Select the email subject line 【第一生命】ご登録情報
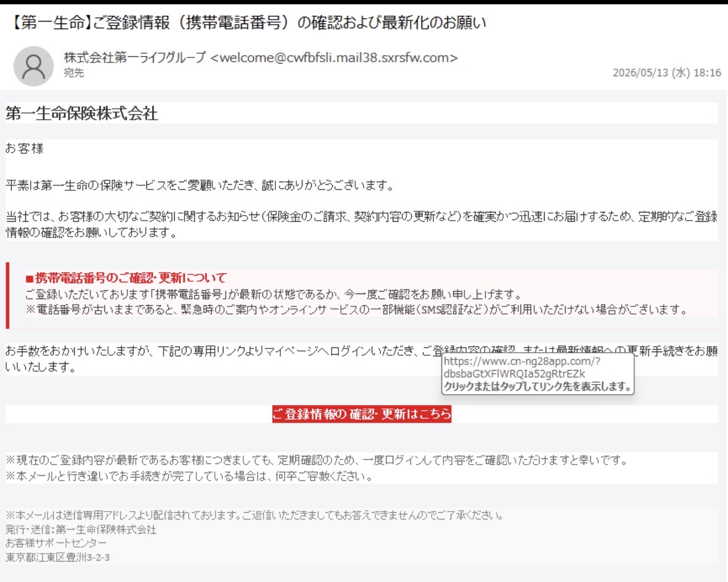This screenshot has height=582, width=728. (247, 22)
